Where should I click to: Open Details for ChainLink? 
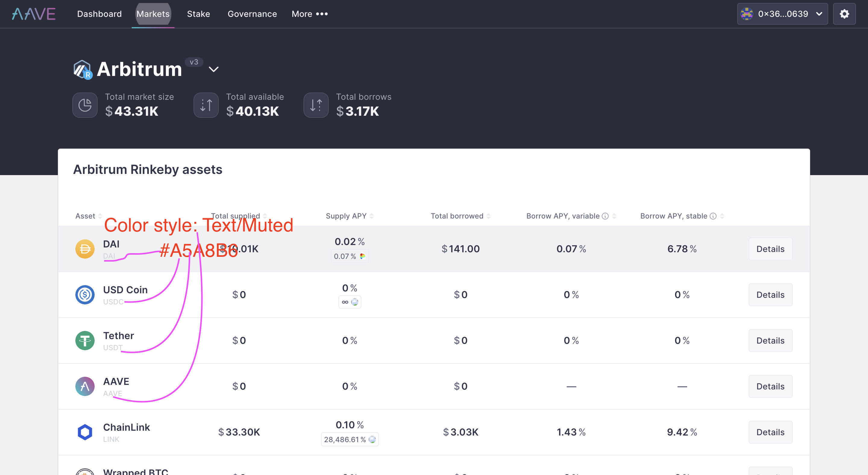pos(770,432)
